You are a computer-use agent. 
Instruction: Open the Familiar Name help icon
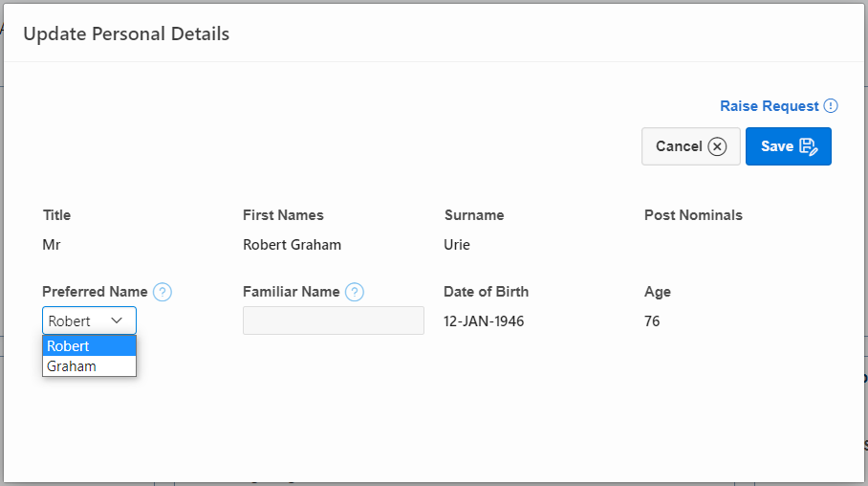(355, 292)
